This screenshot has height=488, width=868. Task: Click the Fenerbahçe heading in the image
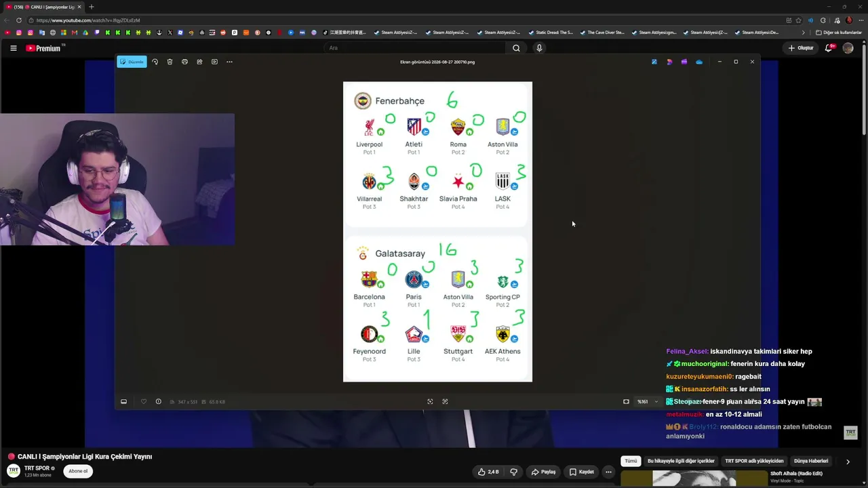point(400,101)
